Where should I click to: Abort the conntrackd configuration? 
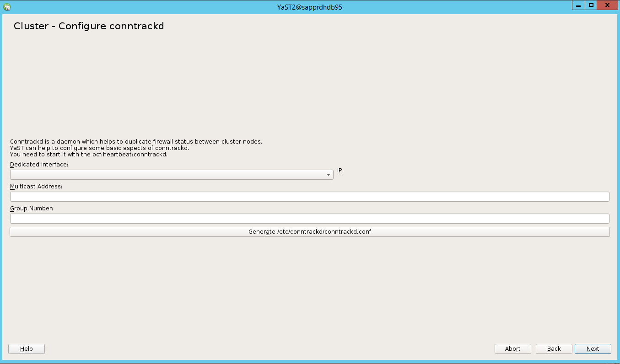[x=512, y=348]
